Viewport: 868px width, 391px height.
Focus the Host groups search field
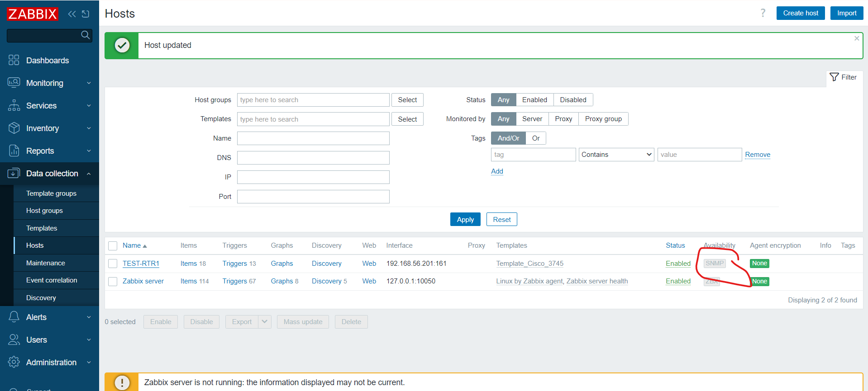tap(313, 100)
